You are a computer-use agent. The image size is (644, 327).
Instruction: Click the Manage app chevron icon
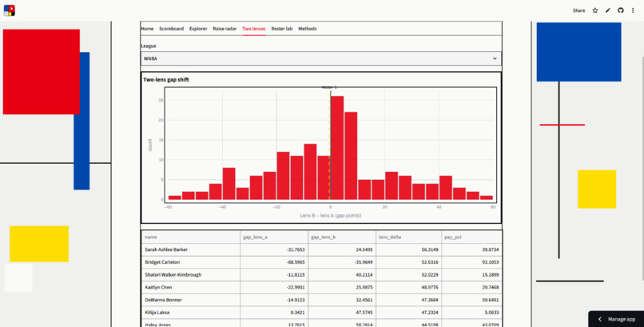tap(599, 319)
